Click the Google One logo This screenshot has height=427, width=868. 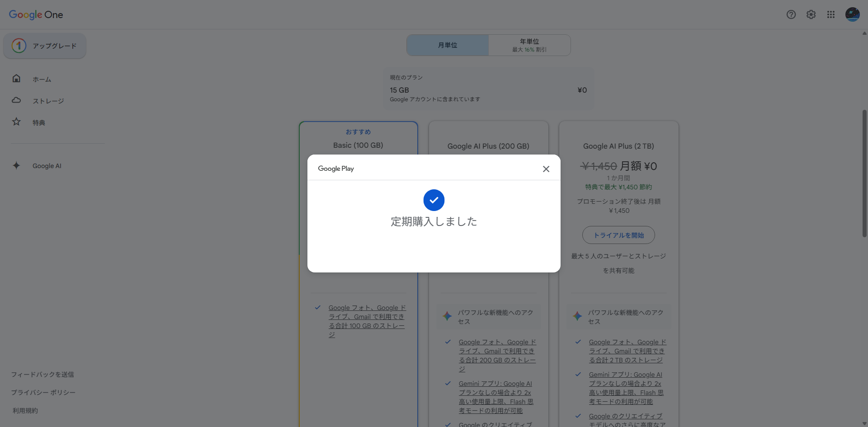[36, 14]
